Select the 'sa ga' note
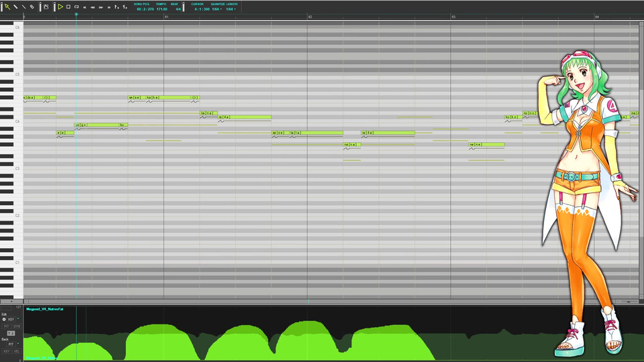The width and height of the screenshot is (644, 362). pyautogui.click(x=97, y=125)
